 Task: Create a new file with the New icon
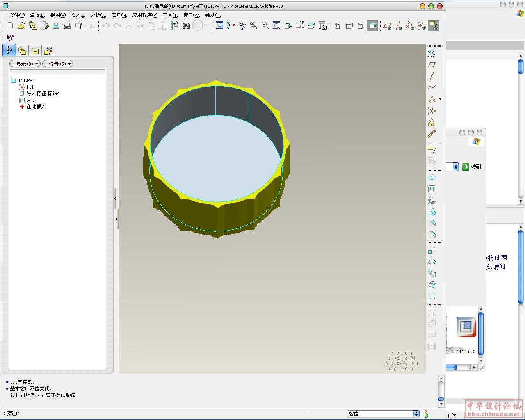(x=10, y=25)
